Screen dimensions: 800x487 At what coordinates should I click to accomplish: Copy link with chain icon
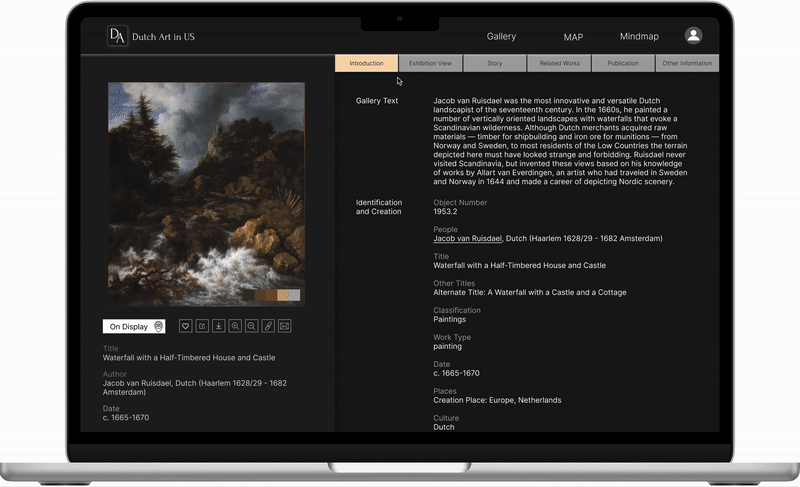click(268, 326)
